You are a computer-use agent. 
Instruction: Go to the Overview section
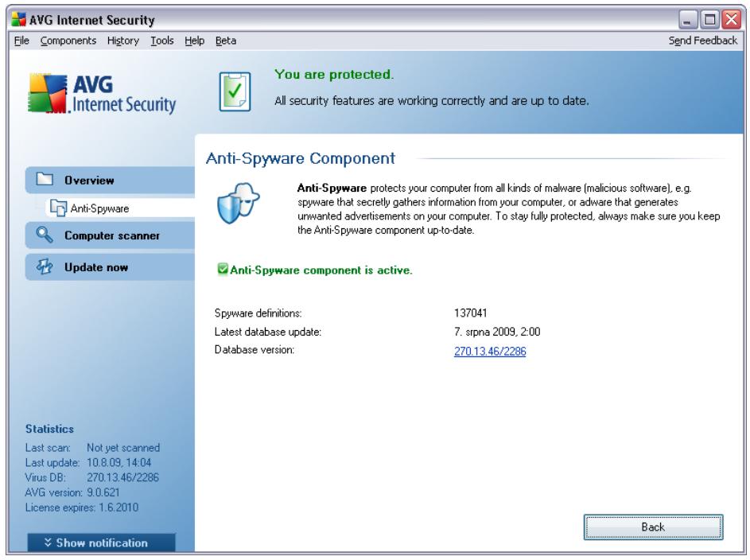tap(110, 181)
